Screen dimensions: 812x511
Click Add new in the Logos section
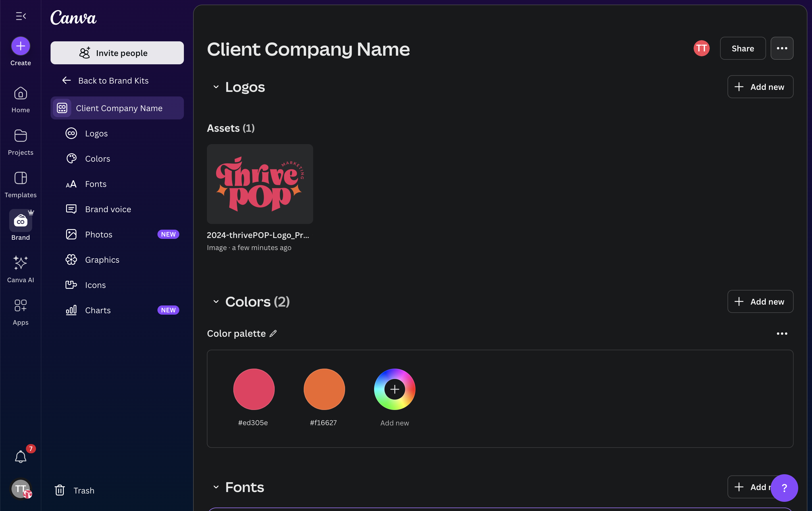click(x=760, y=87)
